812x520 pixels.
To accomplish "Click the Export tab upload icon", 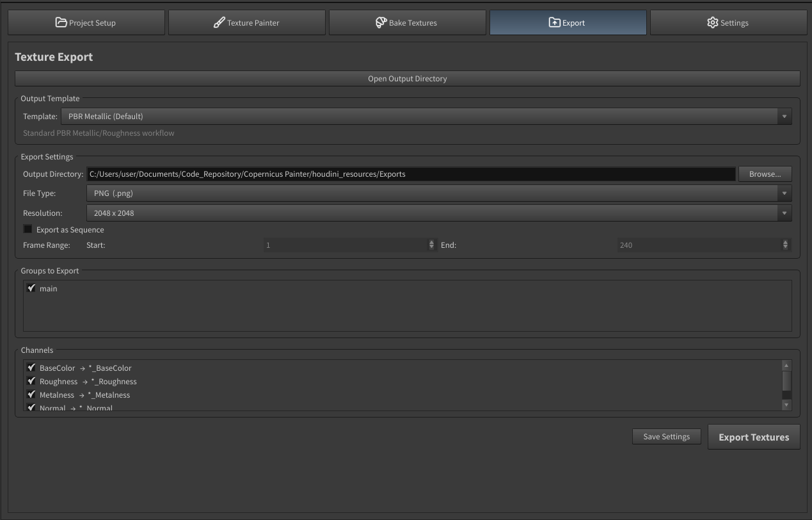I will (554, 22).
